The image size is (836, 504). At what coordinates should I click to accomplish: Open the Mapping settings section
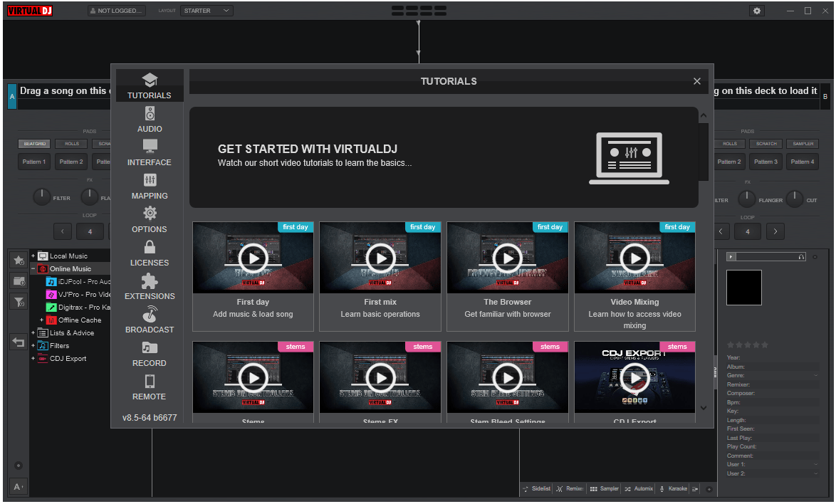150,187
